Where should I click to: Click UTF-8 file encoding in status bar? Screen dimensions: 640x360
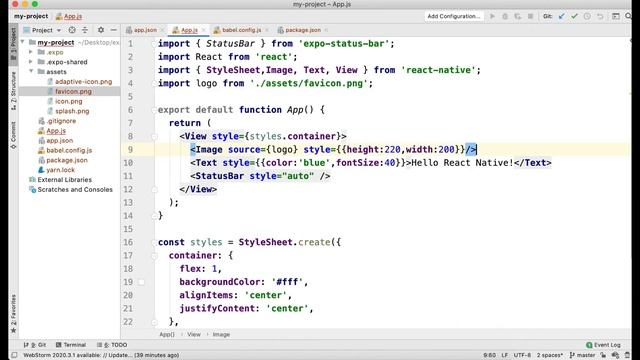click(522, 355)
